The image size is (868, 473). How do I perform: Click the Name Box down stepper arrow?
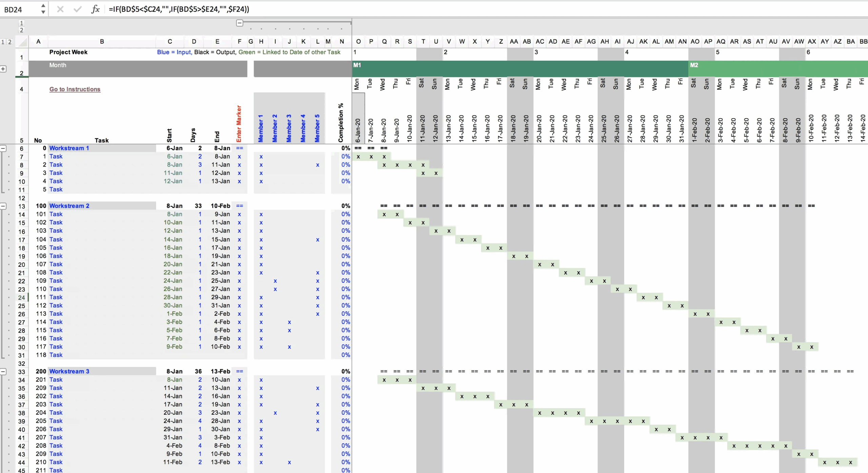(43, 13)
